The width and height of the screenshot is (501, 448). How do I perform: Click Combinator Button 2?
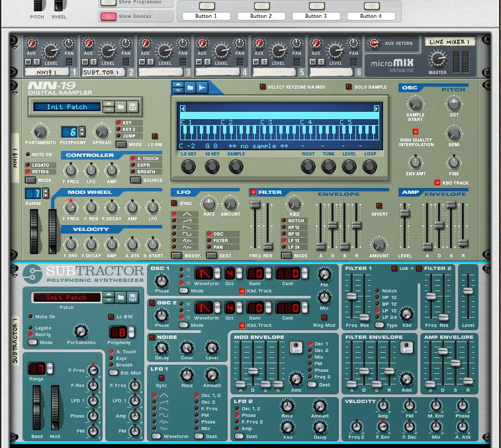261,5
